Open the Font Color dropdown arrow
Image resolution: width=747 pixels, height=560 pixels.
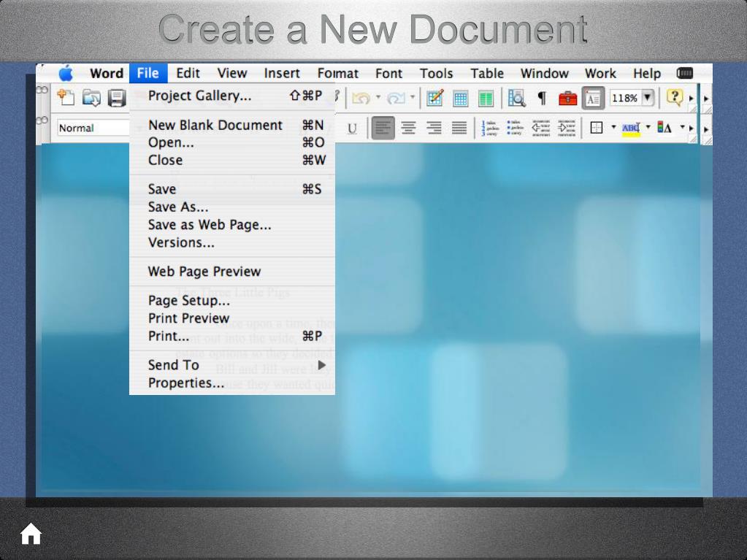point(682,127)
